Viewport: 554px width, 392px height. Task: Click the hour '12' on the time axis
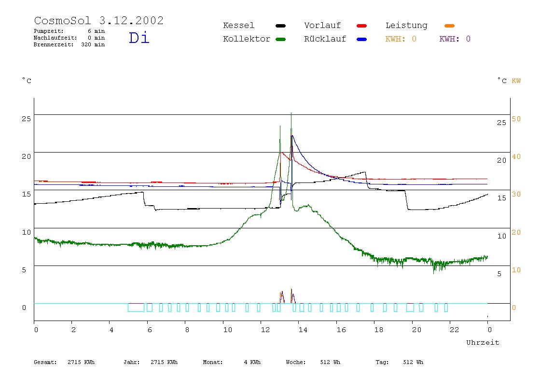click(x=265, y=330)
